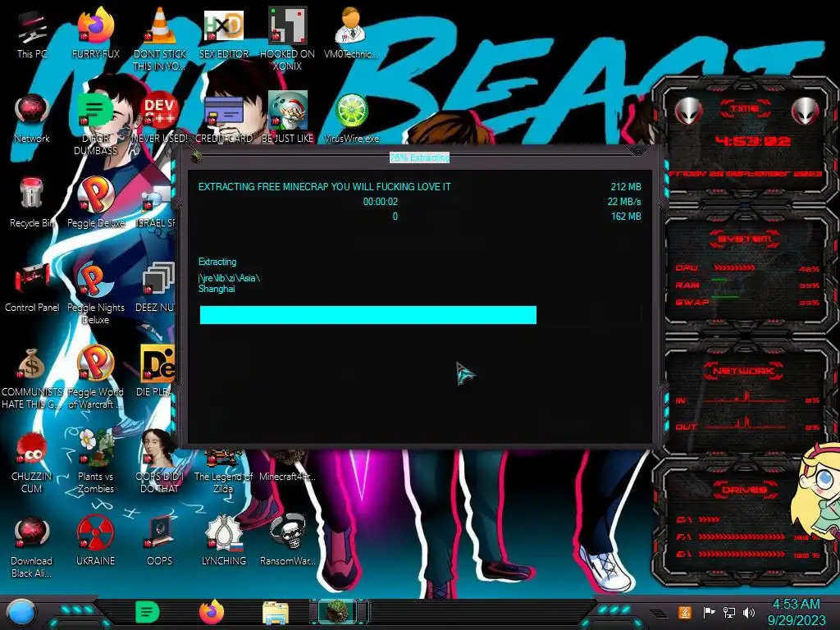
Task: Click the elapsed time 00:00:02
Action: [381, 202]
